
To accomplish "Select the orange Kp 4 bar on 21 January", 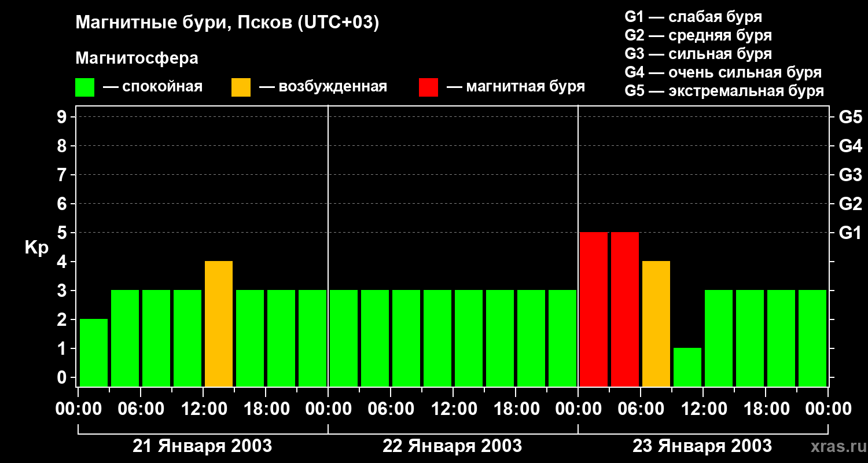I will point(219,324).
